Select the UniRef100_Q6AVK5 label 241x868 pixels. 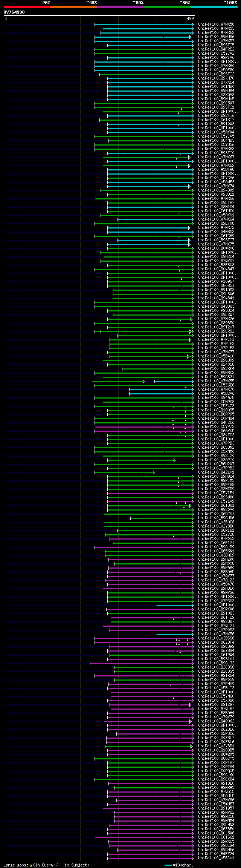tap(216, 431)
